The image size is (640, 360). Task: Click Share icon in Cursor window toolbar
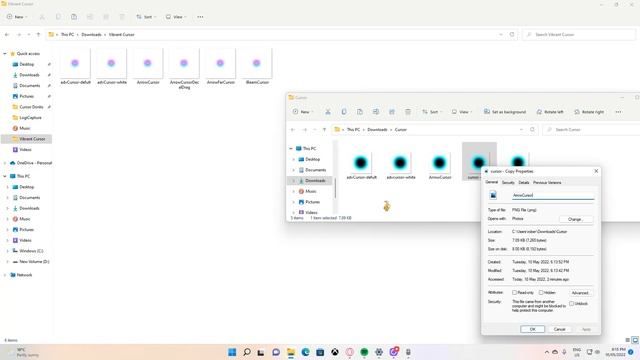point(392,112)
